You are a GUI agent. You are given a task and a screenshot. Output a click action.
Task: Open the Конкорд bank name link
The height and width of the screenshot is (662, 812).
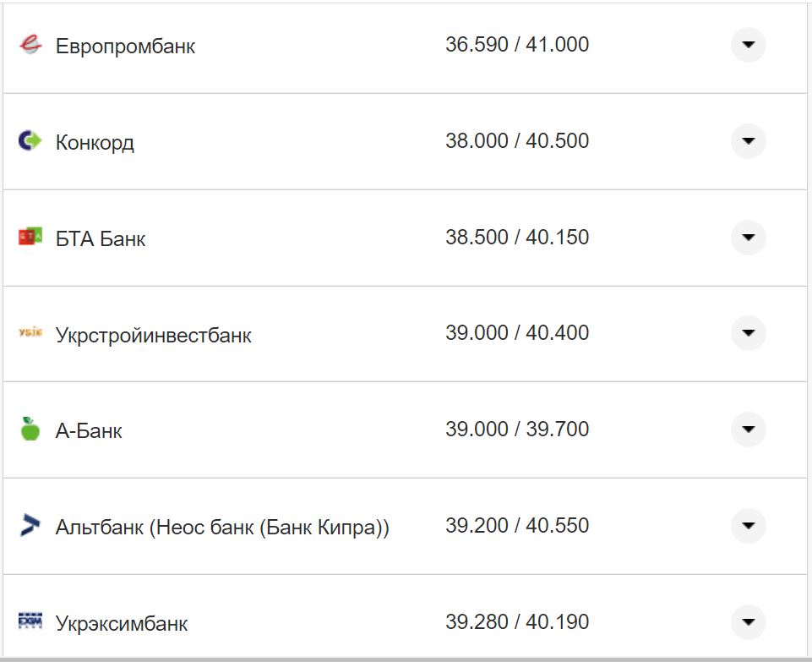(x=95, y=142)
